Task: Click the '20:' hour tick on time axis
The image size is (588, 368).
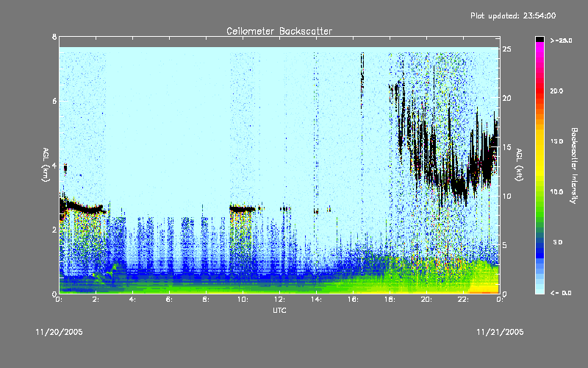Action: [427, 300]
